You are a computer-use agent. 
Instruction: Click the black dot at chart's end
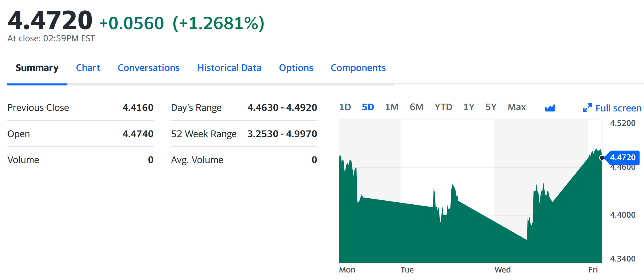coord(602,158)
